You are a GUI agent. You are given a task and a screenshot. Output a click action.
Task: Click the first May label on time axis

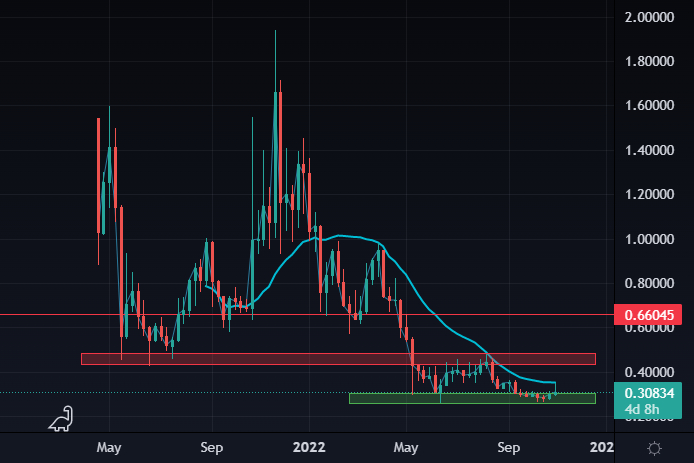coord(109,448)
